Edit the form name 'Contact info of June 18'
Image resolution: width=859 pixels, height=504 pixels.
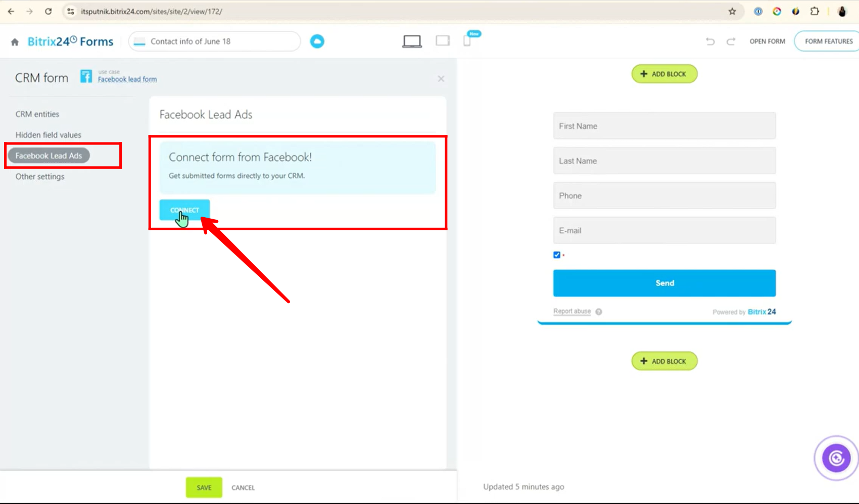(215, 41)
